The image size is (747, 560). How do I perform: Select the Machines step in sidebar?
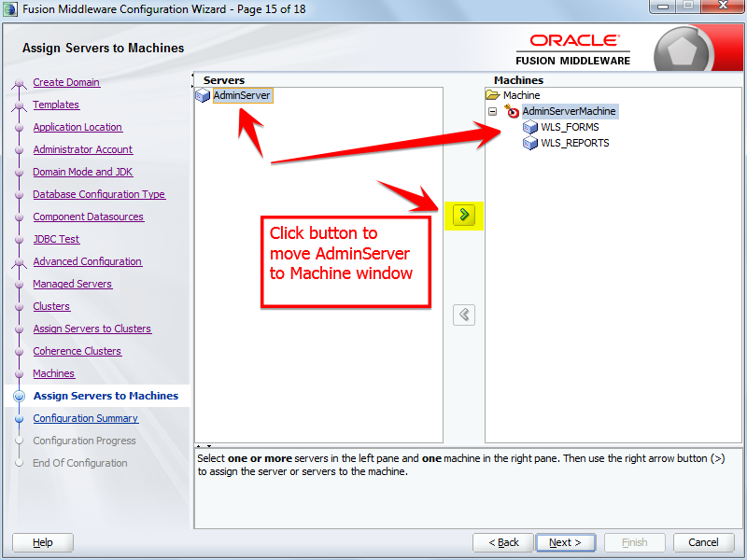53,373
